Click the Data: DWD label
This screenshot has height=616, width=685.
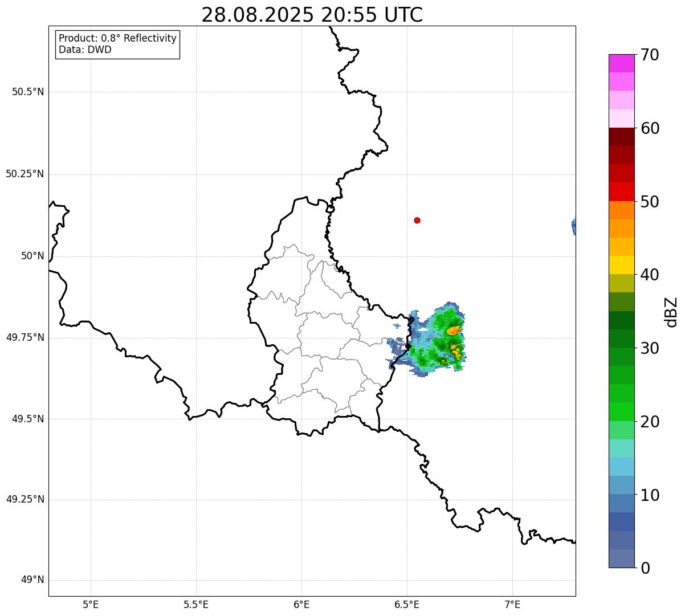pyautogui.click(x=85, y=50)
